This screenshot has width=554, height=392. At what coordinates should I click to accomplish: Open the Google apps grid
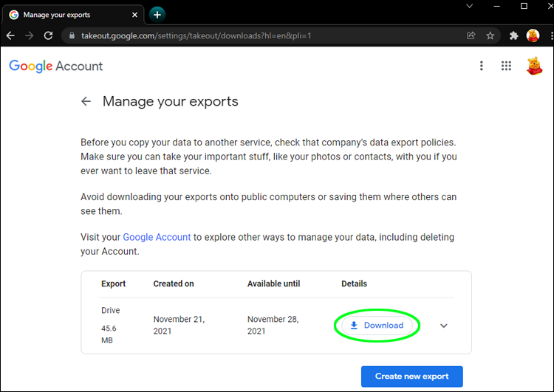point(506,66)
